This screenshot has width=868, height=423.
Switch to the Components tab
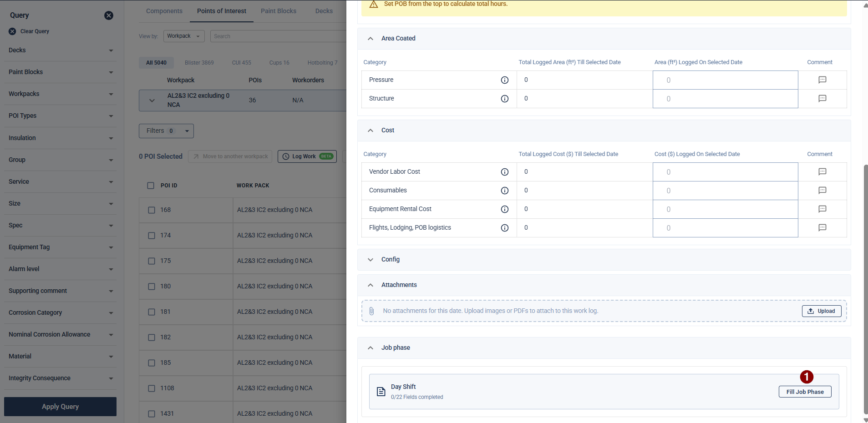(164, 11)
